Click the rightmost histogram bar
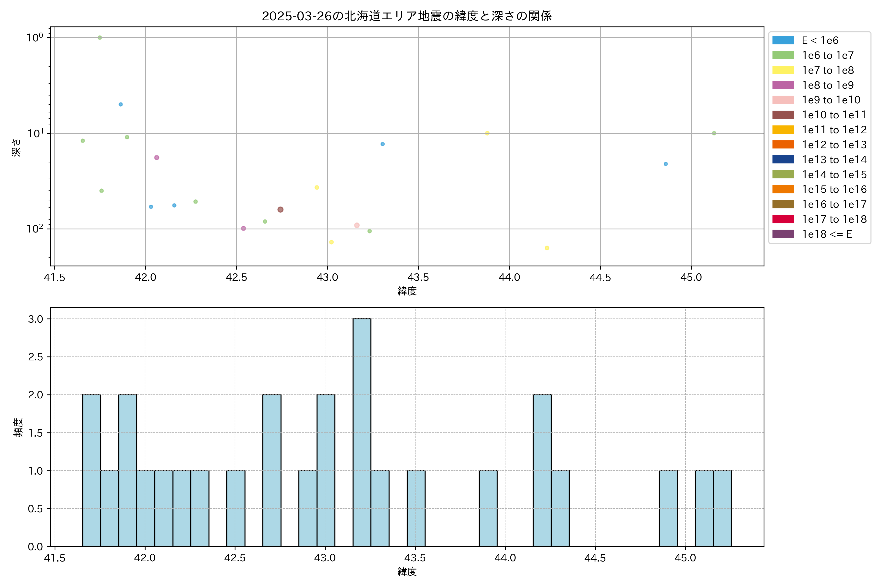This screenshot has height=588, width=882. [x=722, y=508]
